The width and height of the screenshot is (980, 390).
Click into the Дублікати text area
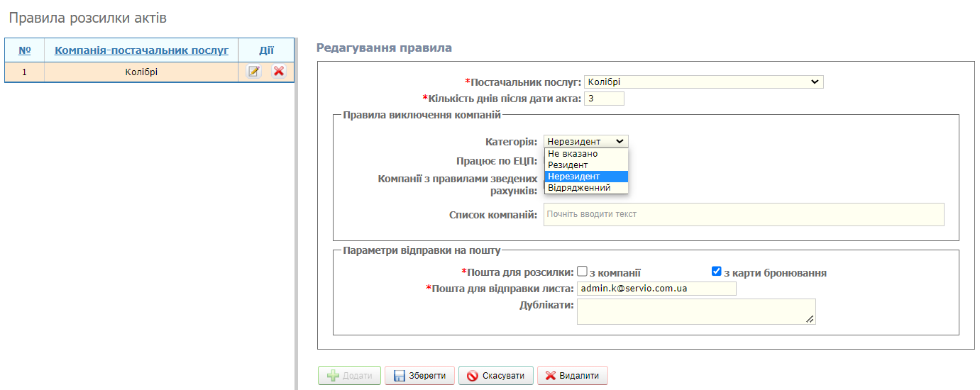pos(695,311)
